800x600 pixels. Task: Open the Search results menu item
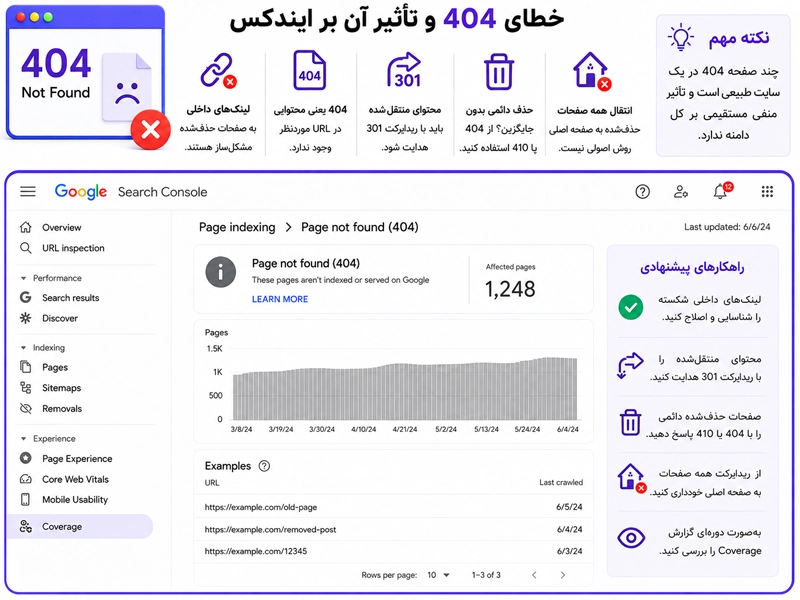[70, 297]
